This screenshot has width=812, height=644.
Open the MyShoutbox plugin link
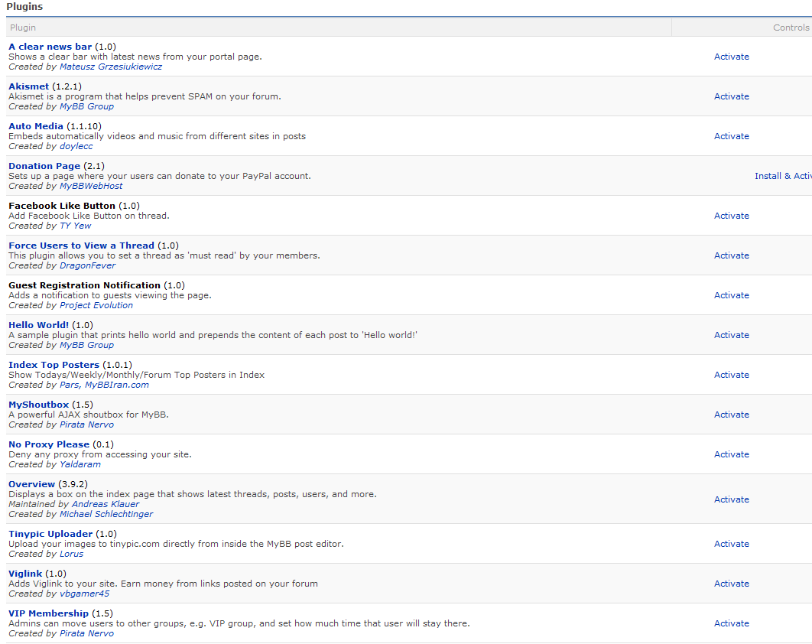click(38, 405)
